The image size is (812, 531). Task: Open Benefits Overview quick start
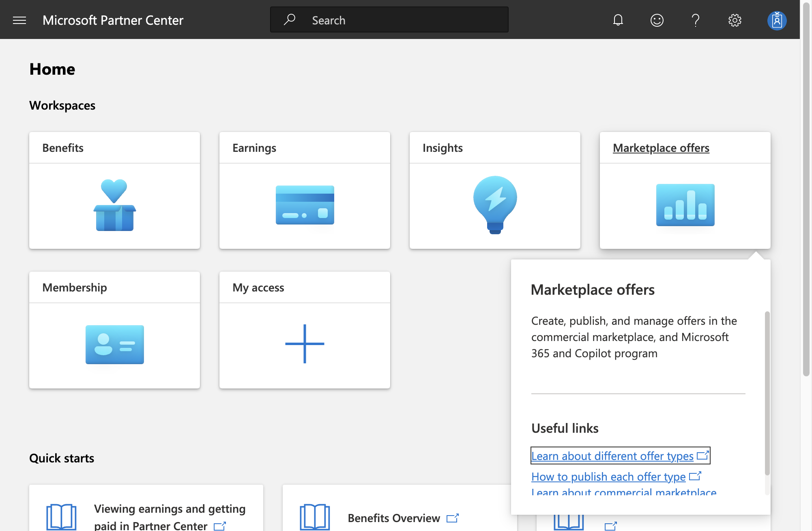point(394,518)
